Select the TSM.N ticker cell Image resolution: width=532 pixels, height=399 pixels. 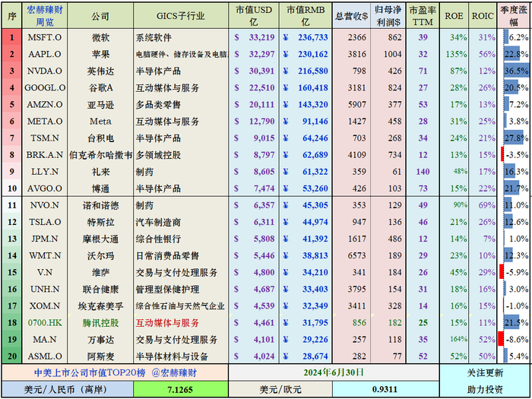45,138
